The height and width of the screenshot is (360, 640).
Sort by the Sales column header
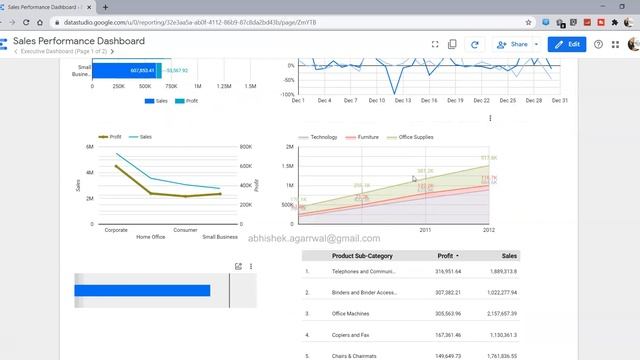click(x=509, y=256)
